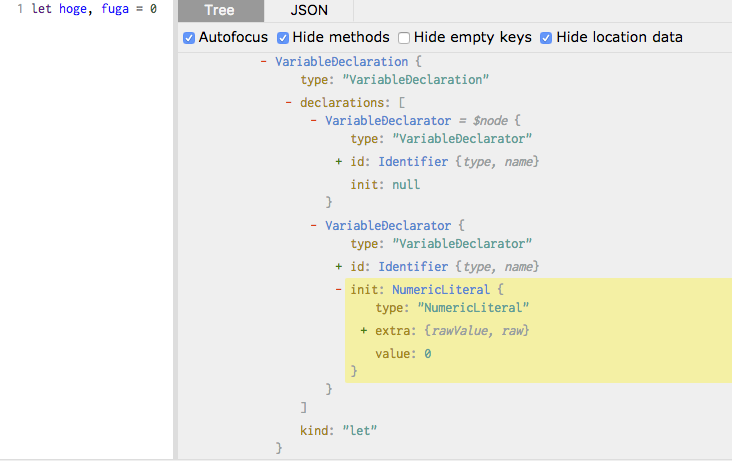Screen dimensions: 732x461
Task: Select the Tree tab
Action: coord(221,11)
